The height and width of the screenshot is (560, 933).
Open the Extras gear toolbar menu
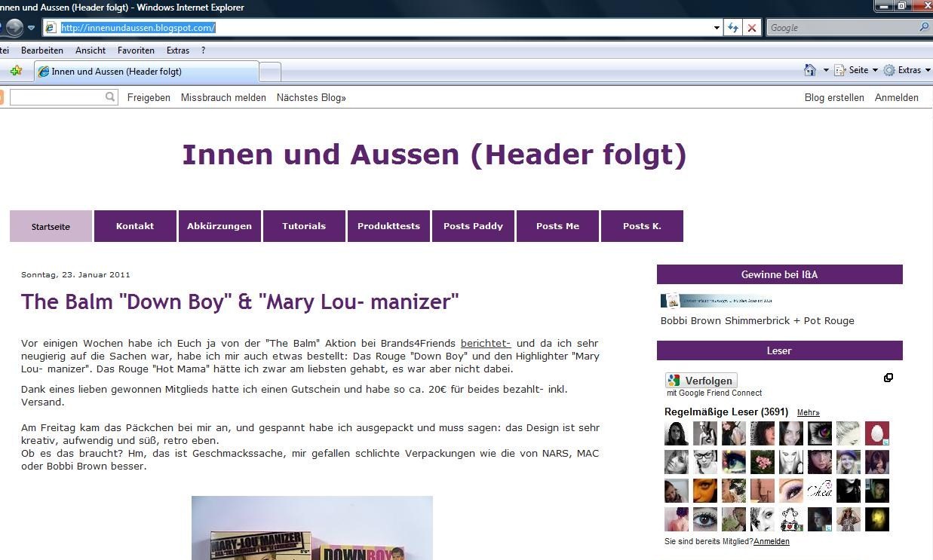pos(906,70)
